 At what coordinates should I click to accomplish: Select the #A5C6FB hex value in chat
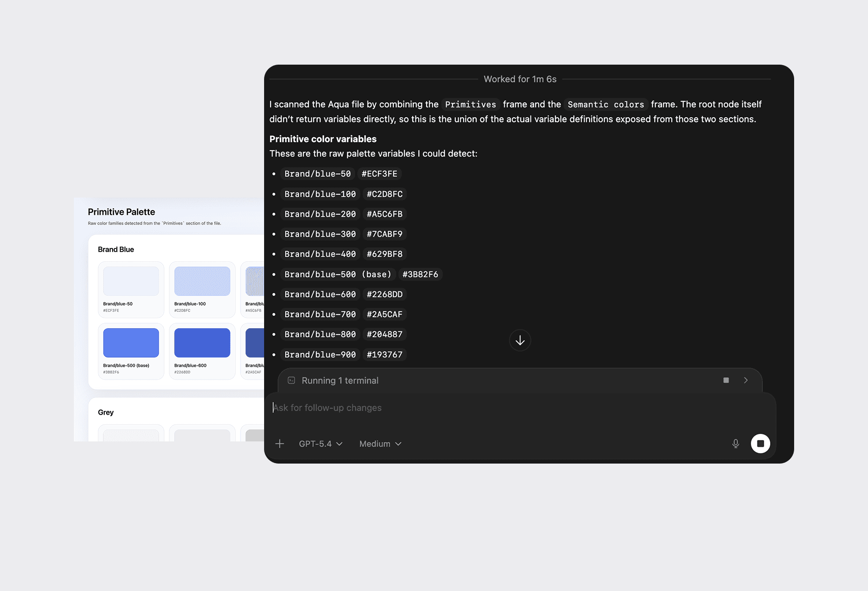click(385, 214)
